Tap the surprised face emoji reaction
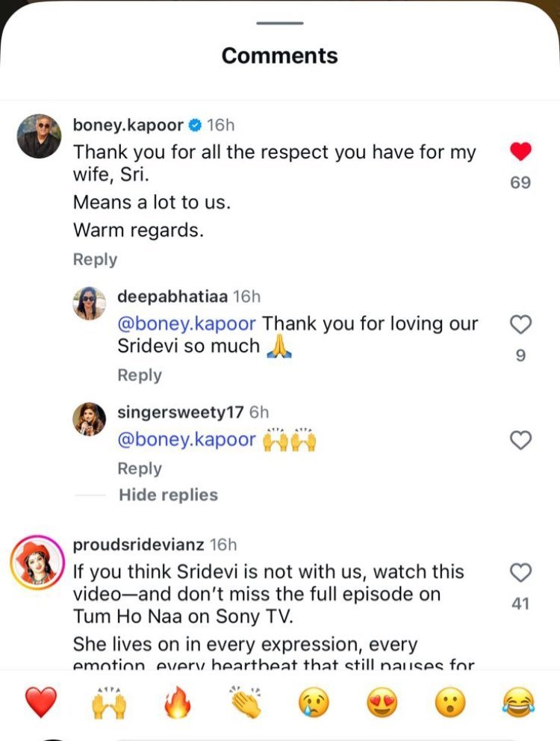Image resolution: width=560 pixels, height=741 pixels. [450, 703]
